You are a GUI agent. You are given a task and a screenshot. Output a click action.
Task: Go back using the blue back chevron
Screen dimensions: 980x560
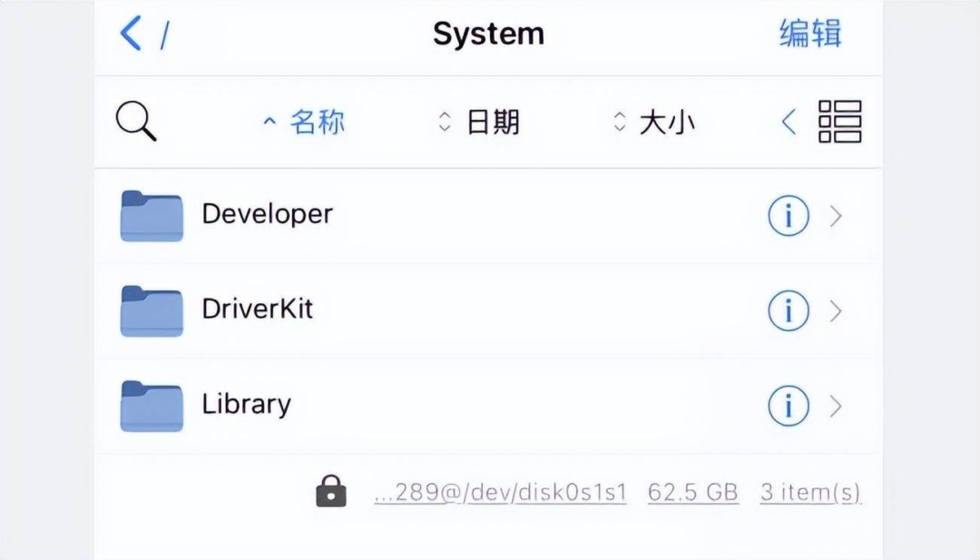point(130,33)
